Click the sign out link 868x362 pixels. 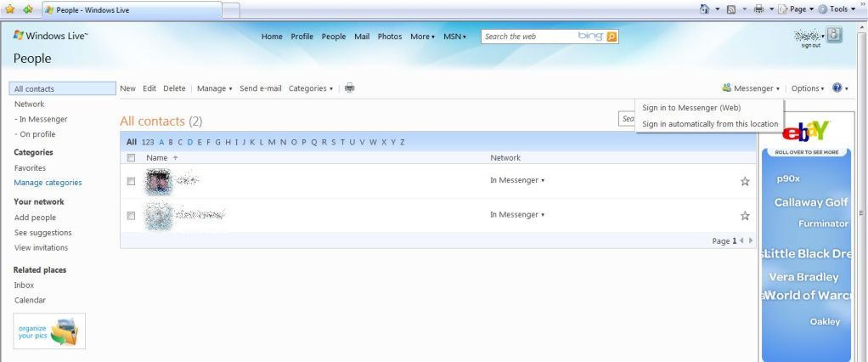tap(810, 45)
